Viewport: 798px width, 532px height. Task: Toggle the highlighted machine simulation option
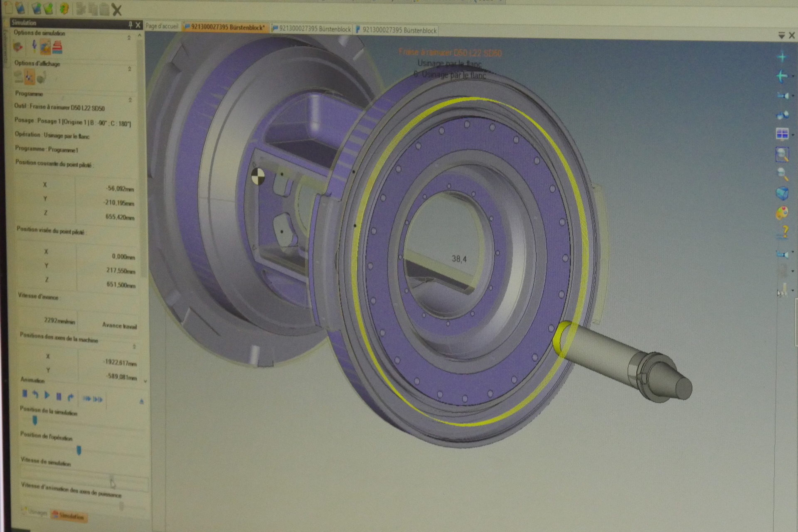(x=45, y=47)
